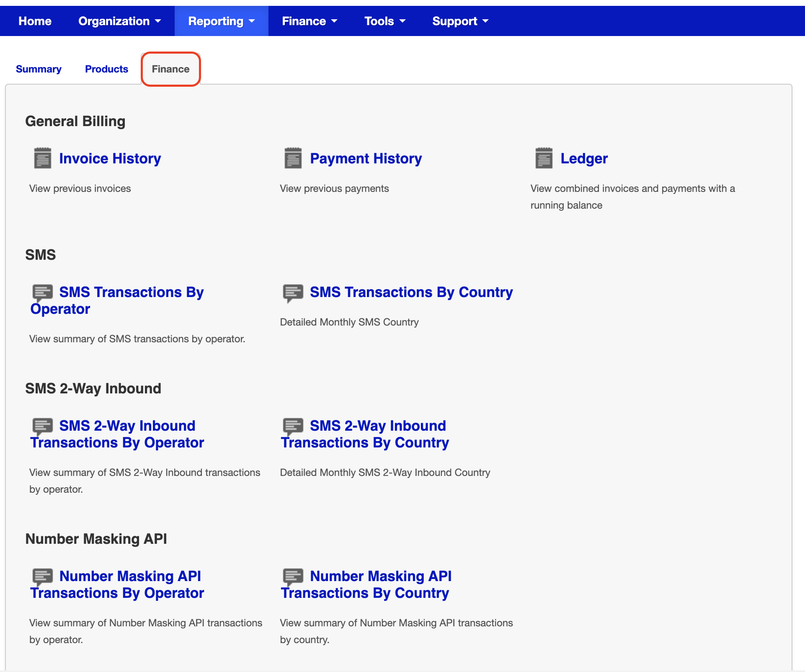
Task: Expand the Organization dropdown menu
Action: (120, 21)
